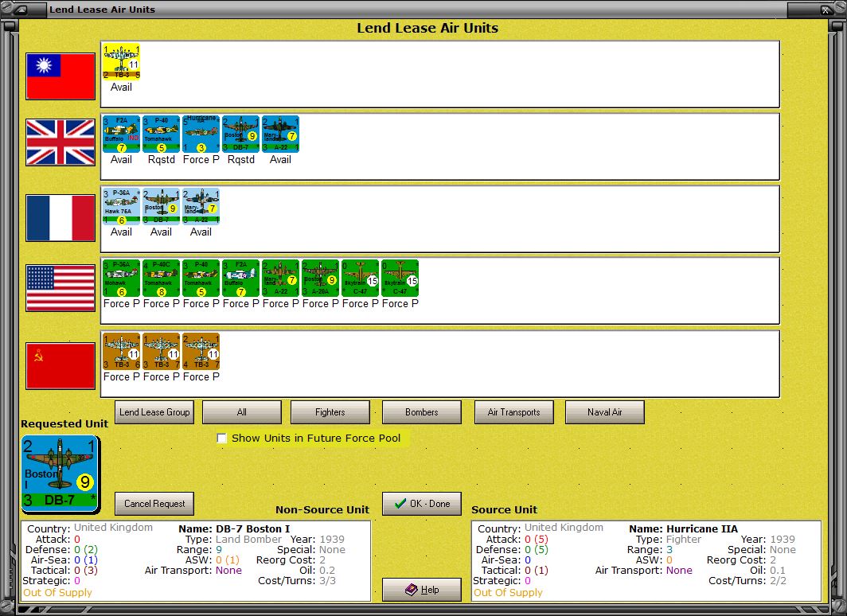Image resolution: width=847 pixels, height=616 pixels.
Task: Select the UK Maryland A-22 counter
Action: (280, 134)
